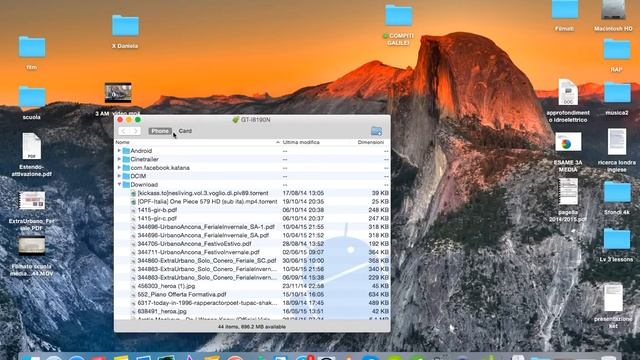Open the Macintosh HD drive icon
640x360 pixels.
tap(613, 9)
